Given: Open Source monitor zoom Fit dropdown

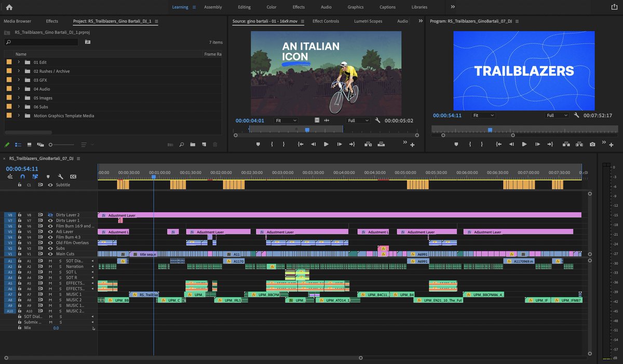Looking at the screenshot, I should (286, 120).
